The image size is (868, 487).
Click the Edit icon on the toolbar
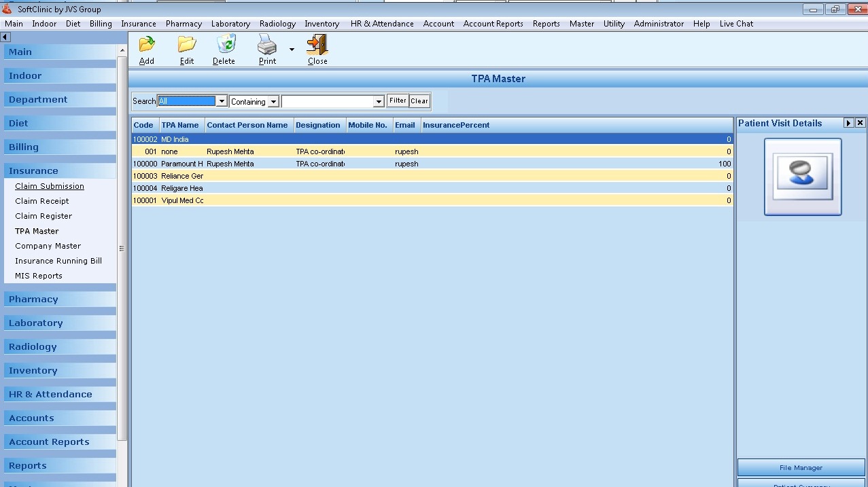[186, 45]
